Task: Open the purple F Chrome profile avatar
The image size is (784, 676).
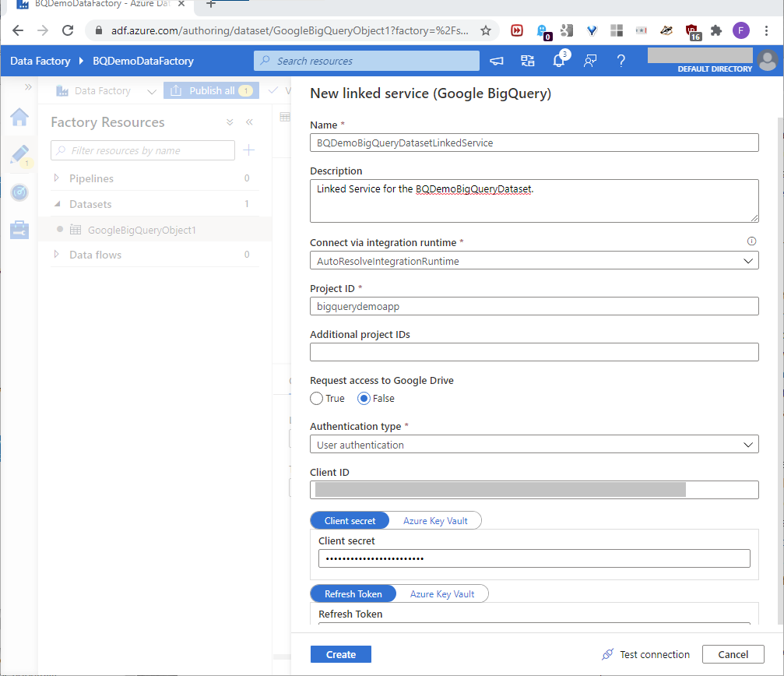Action: point(741,30)
